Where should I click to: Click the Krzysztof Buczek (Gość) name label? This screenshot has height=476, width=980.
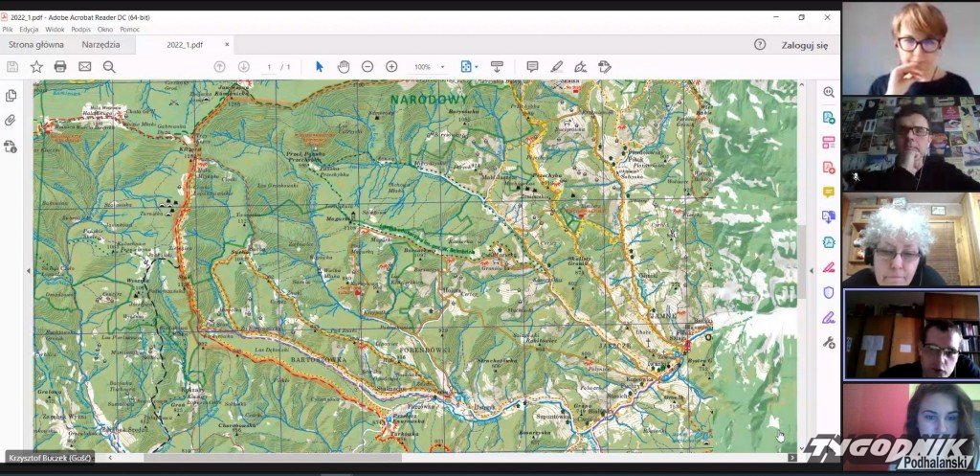pyautogui.click(x=50, y=458)
